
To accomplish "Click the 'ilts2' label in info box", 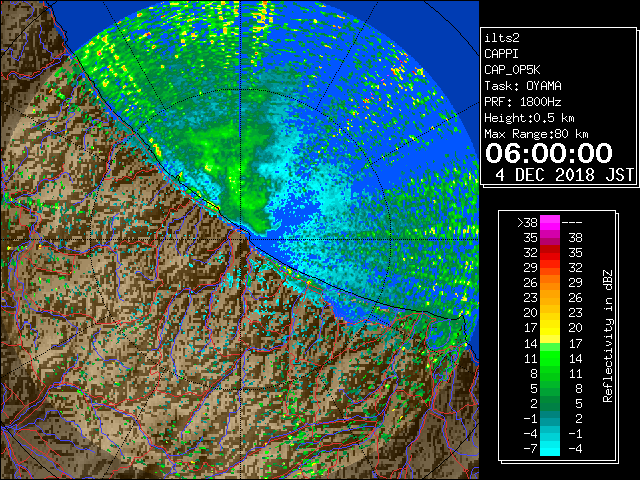I will [502, 38].
